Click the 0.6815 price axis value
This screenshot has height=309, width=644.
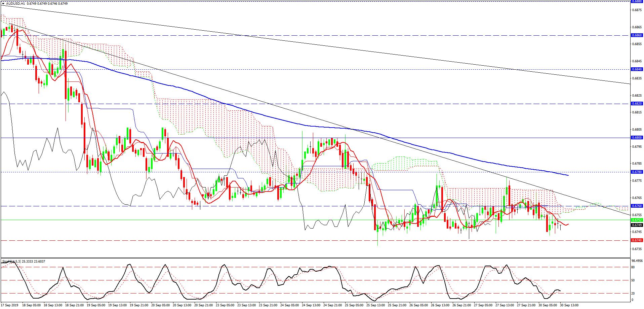637,112
